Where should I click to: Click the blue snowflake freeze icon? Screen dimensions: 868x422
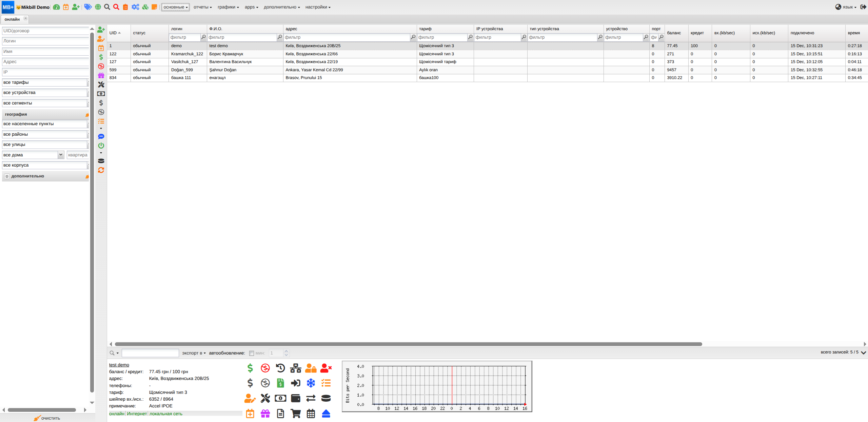311,383
